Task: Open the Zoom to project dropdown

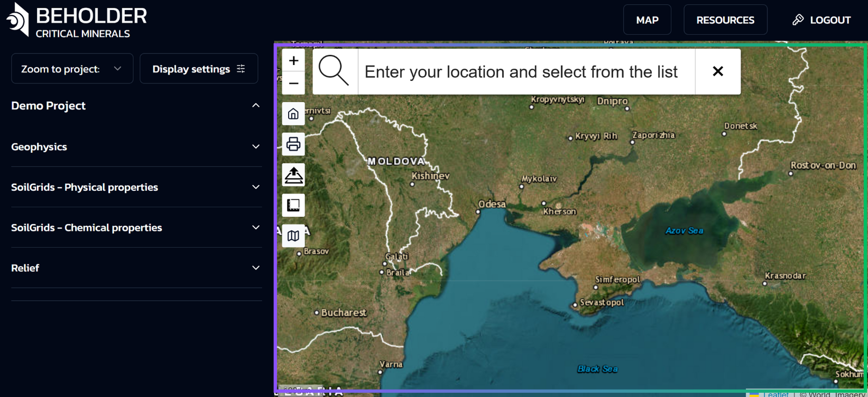Action: (x=72, y=69)
